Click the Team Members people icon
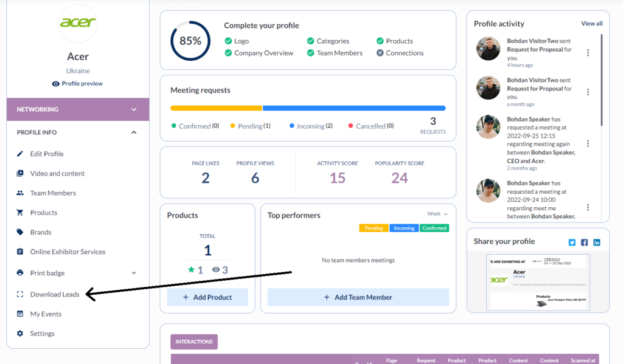Viewport: 623px width, 364px height. pyautogui.click(x=20, y=193)
